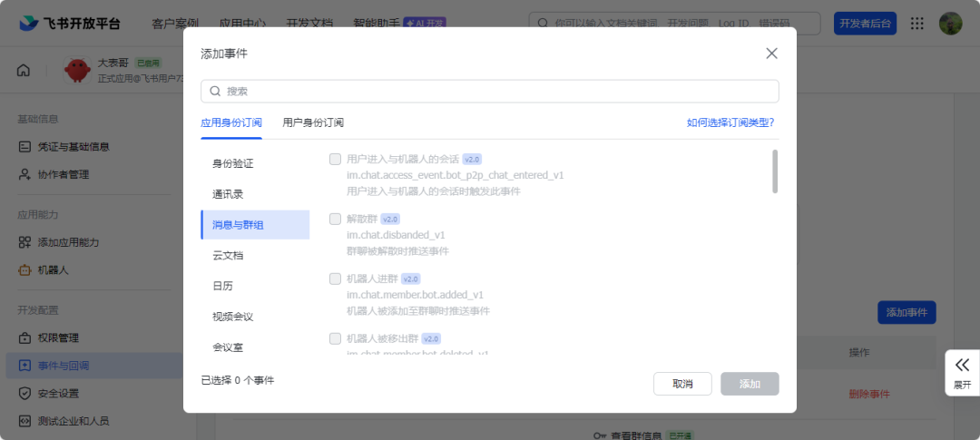Click the AI 开发 badge in header
The width and height of the screenshot is (980, 440).
tap(425, 23)
